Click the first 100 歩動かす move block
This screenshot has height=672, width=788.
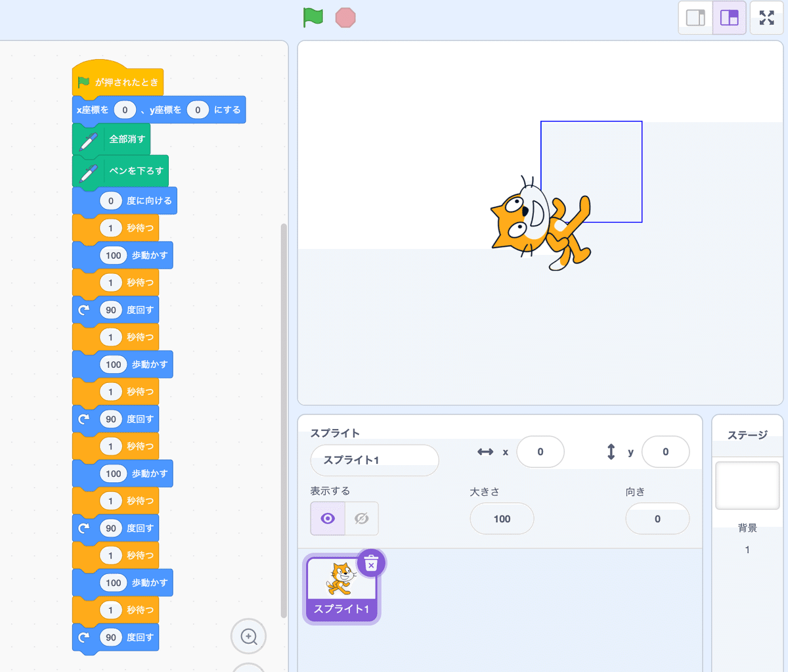click(123, 256)
